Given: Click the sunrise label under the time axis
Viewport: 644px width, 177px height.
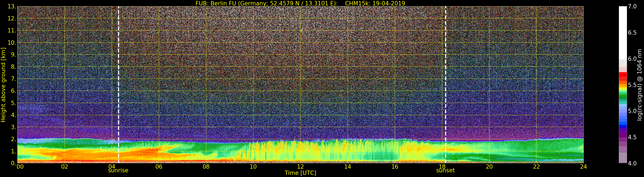Looking at the screenshot, I should click(x=118, y=171).
